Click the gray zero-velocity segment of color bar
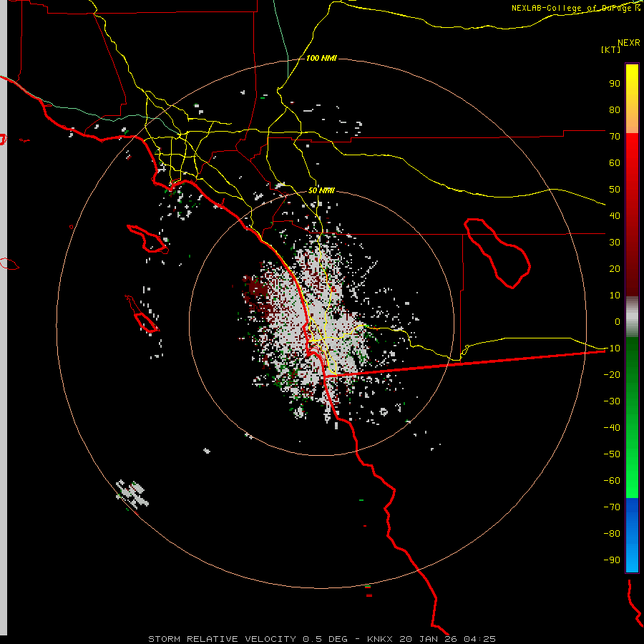644x644 pixels. coord(632,317)
